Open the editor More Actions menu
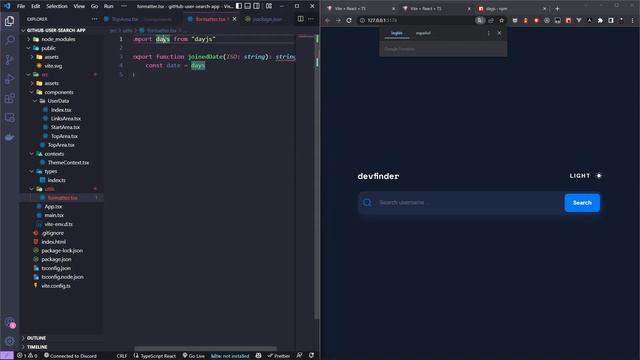The image size is (640, 360). [311, 19]
